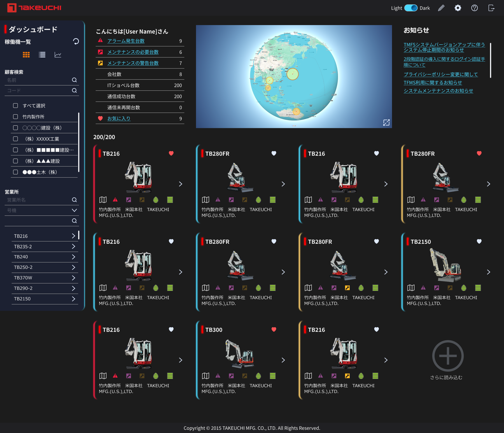Favorite the TB2150 machine card heart
The height and width of the screenshot is (433, 504).
[479, 241]
